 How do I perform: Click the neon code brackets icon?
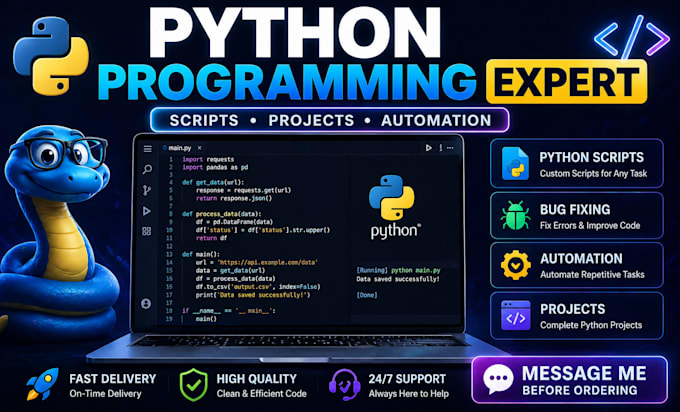[631, 38]
